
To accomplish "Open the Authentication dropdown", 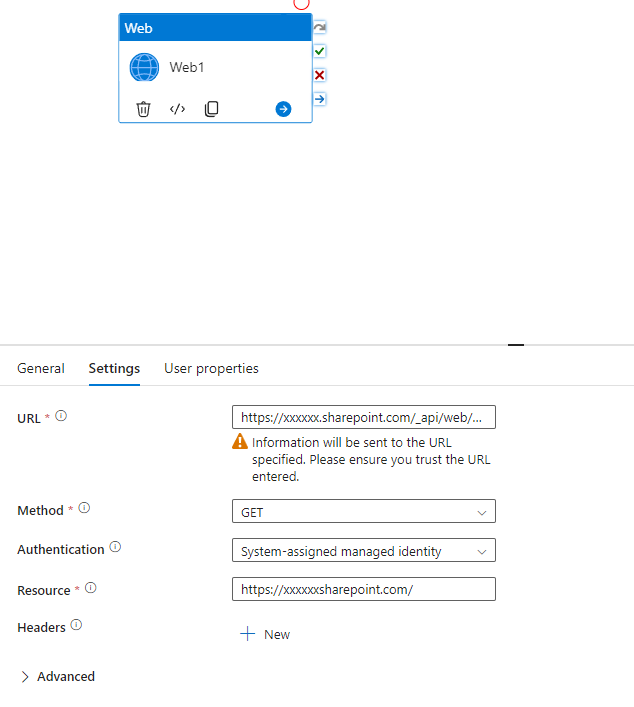I will pos(364,550).
